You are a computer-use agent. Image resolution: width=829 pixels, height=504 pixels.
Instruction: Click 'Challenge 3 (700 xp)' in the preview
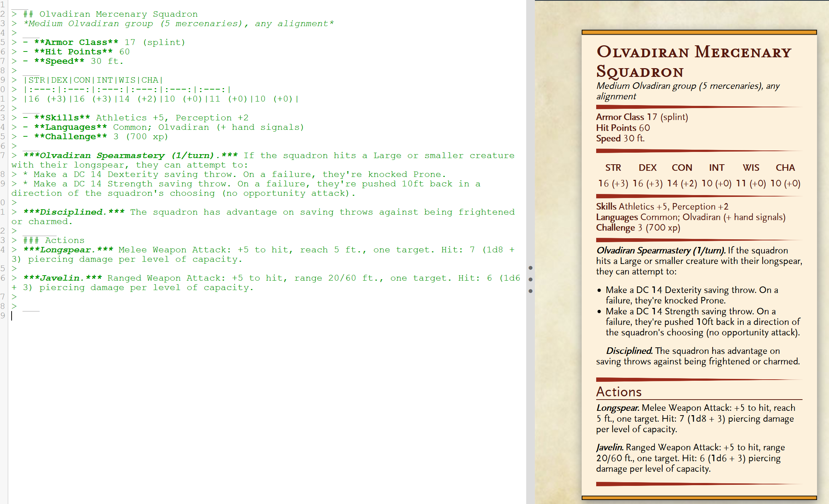pos(638,228)
